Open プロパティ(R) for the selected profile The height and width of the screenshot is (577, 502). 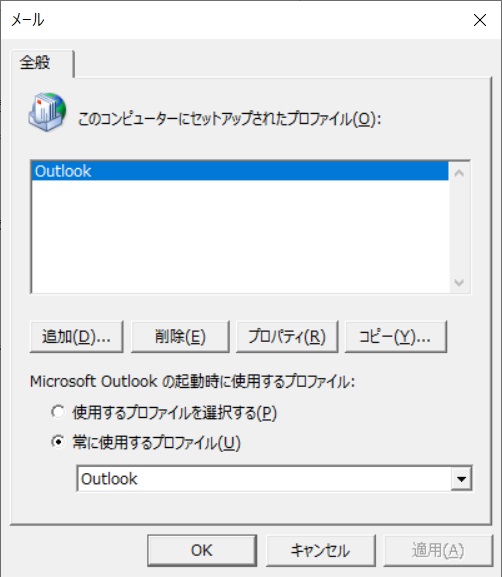coord(287,337)
